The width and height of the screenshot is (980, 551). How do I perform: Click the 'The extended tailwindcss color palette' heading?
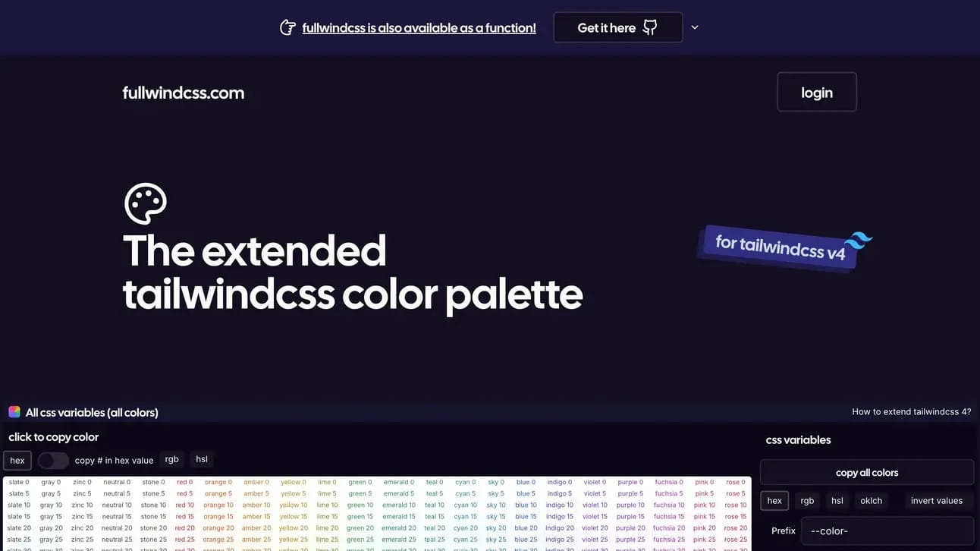click(353, 272)
